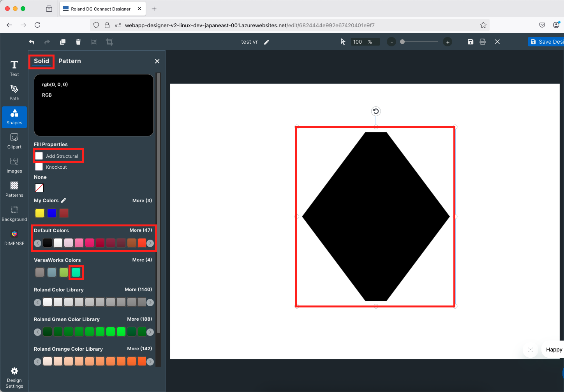
Task: Rotate shape using rotation handle
Action: tap(376, 111)
